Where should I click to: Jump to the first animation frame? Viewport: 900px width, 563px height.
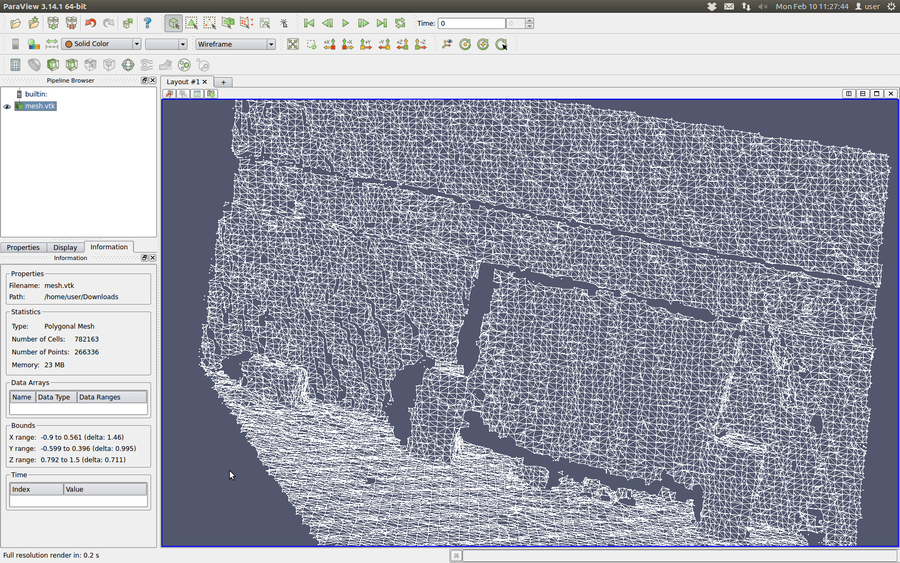(309, 23)
